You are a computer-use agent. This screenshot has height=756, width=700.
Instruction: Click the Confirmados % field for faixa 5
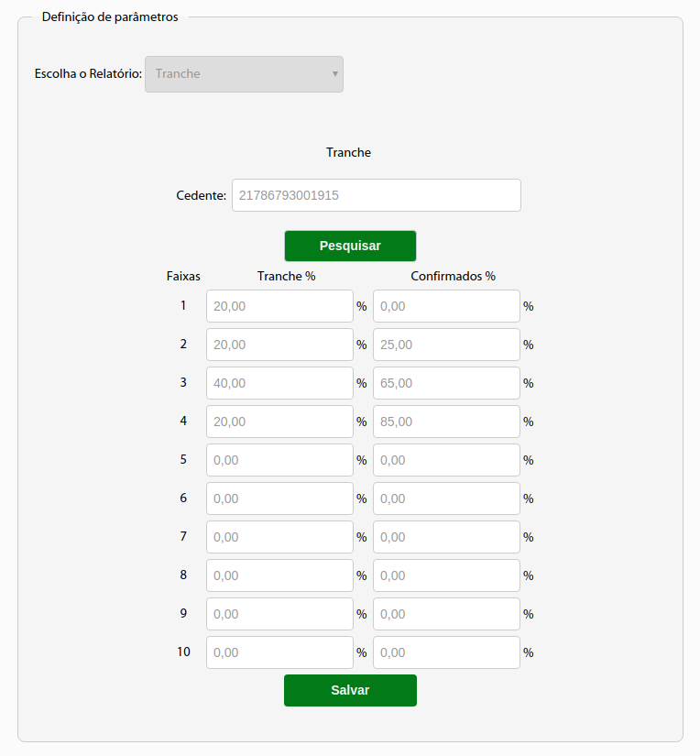446,460
